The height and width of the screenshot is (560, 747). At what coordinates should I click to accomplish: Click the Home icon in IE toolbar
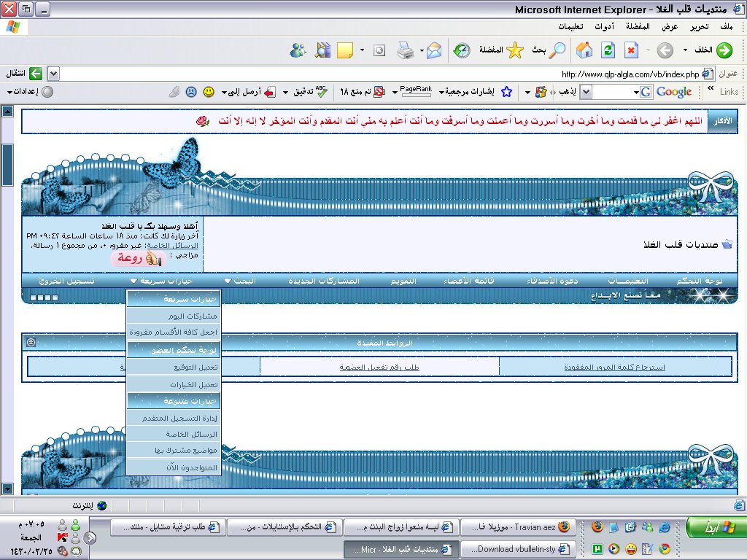(x=584, y=50)
